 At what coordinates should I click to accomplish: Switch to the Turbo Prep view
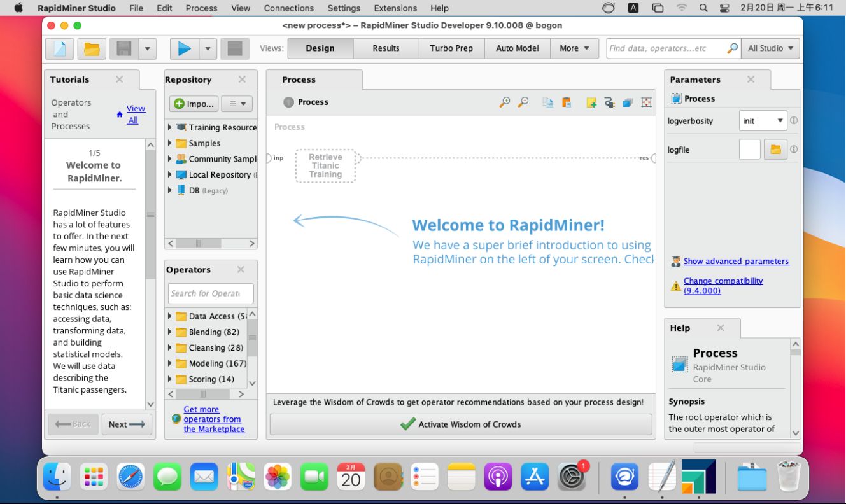point(451,48)
